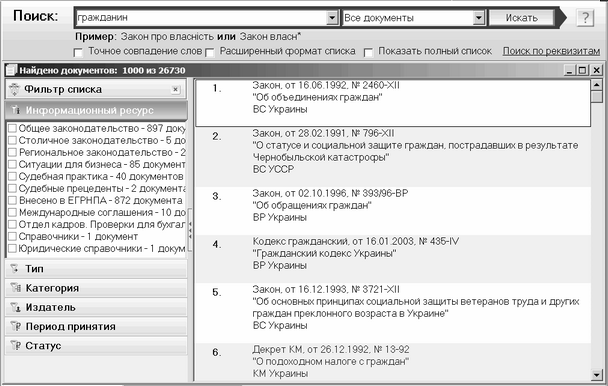The image size is (608, 386).
Task: Check the Справочники - 1 документ box
Action: (12, 237)
